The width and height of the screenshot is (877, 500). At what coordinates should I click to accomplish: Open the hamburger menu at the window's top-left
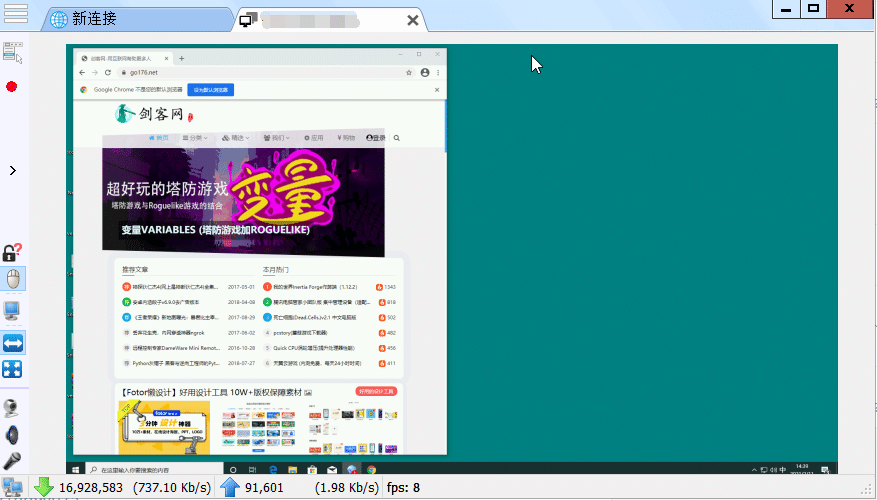(16, 13)
